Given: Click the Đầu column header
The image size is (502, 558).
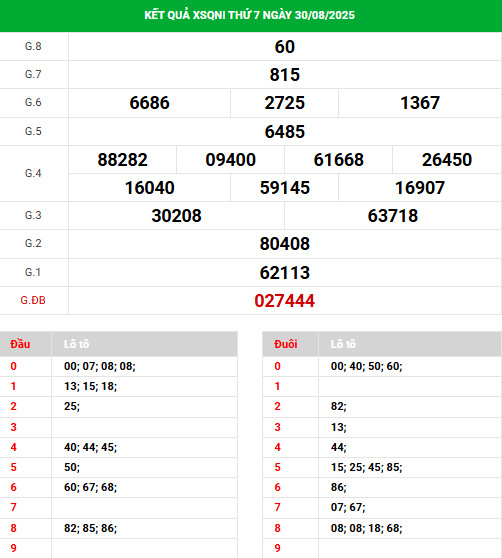Looking at the screenshot, I should 20,344.
